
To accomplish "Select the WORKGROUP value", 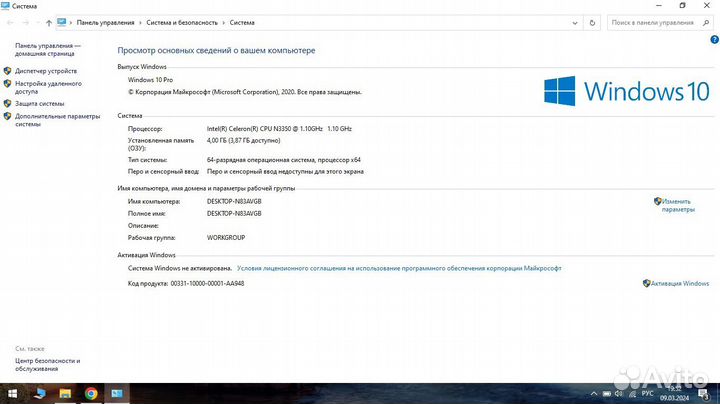I will tap(226, 238).
